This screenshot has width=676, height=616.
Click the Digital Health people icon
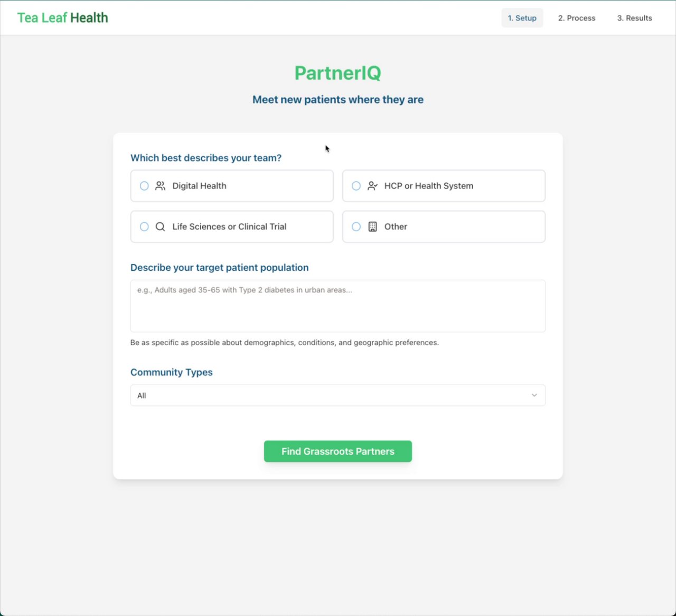(160, 186)
